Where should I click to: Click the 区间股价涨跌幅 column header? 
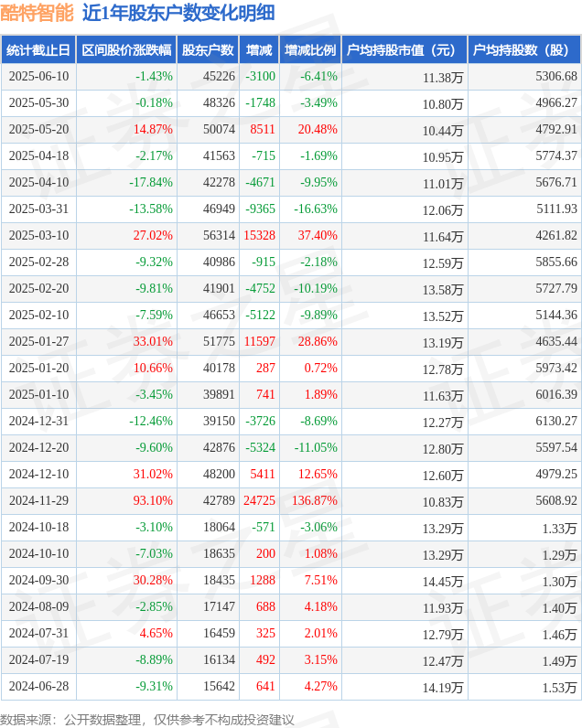[126, 49]
